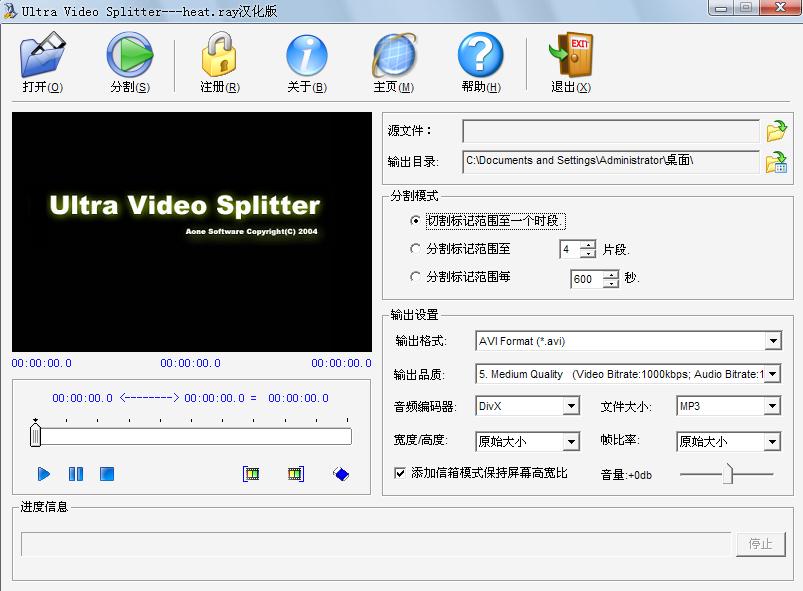Click the segment count field showing 4
This screenshot has width=803, height=591.
[570, 249]
